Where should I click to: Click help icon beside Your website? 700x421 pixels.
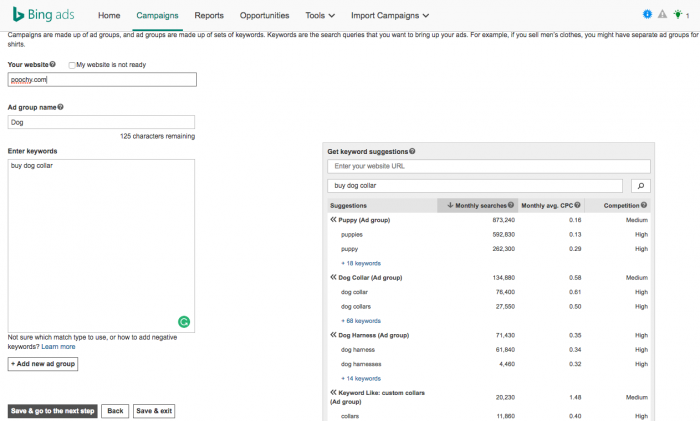(52, 64)
